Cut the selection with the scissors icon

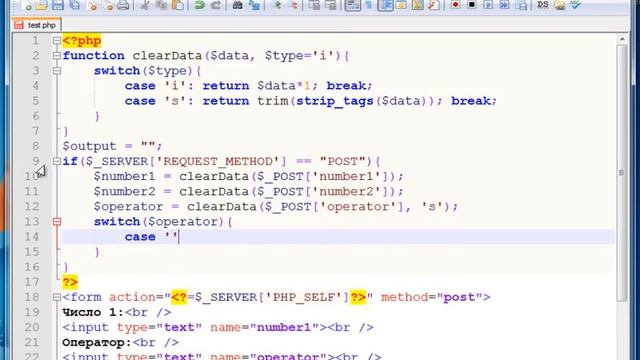coord(145,5)
